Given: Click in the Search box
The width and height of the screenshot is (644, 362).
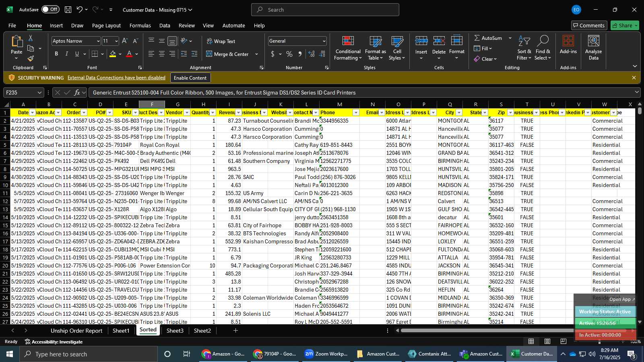Looking at the screenshot, I should click(x=325, y=10).
